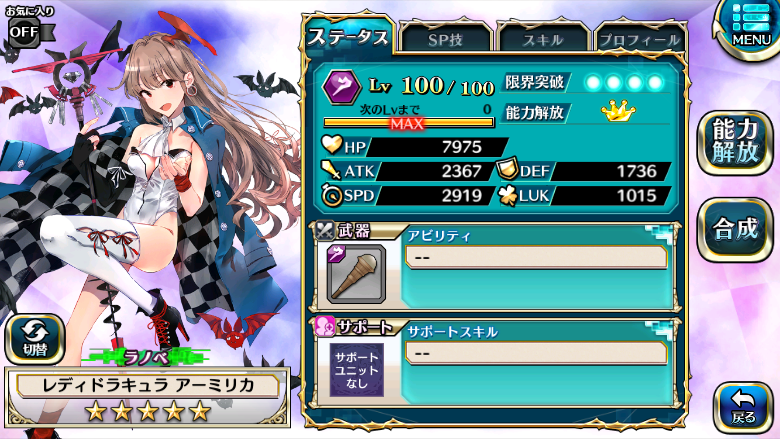
Task: Open the 合成 synthesis button
Action: 735,229
